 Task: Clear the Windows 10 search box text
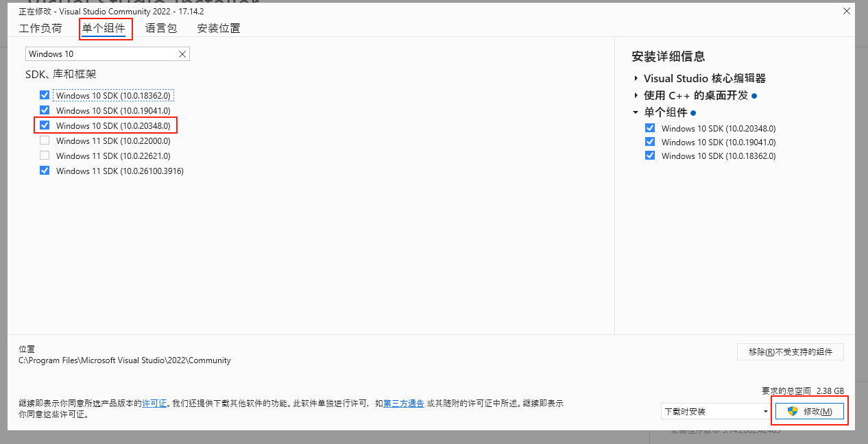pyautogui.click(x=182, y=54)
